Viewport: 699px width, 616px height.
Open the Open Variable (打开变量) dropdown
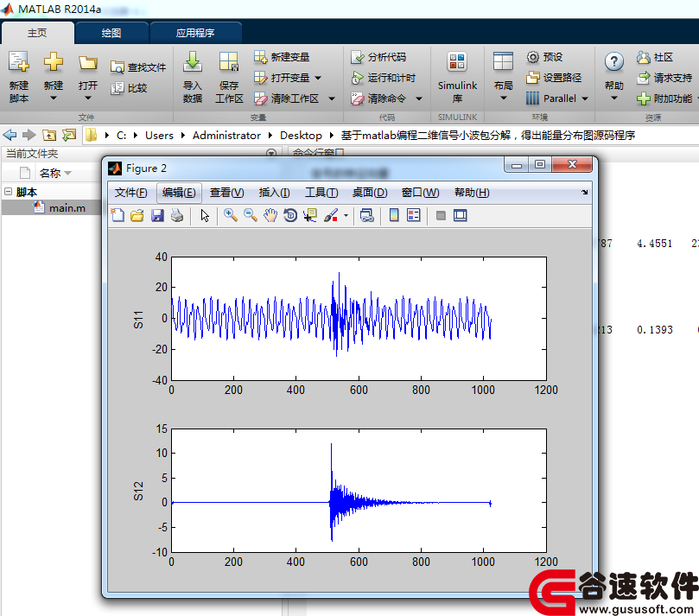tap(318, 78)
